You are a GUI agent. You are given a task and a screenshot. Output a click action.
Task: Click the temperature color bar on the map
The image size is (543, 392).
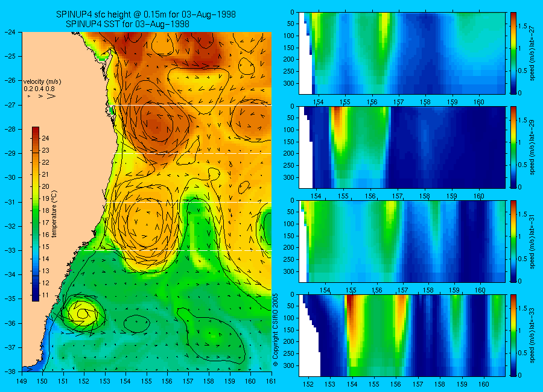[36, 214]
